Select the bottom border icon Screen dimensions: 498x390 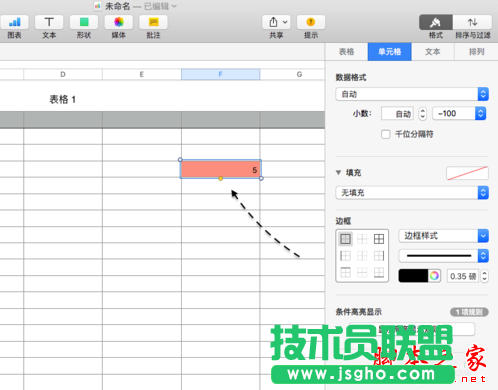tap(379, 273)
